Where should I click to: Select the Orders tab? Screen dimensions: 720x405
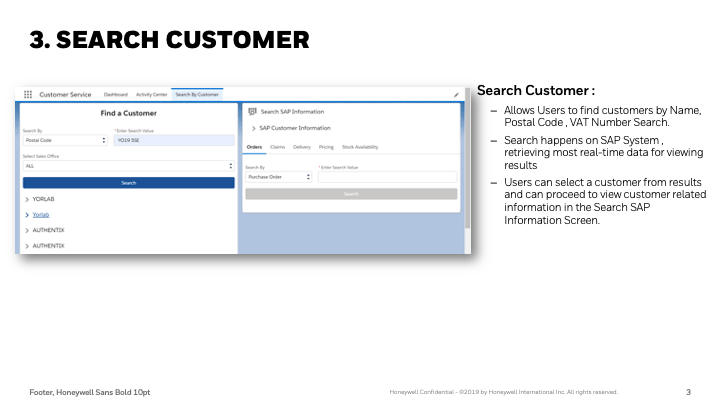click(254, 147)
